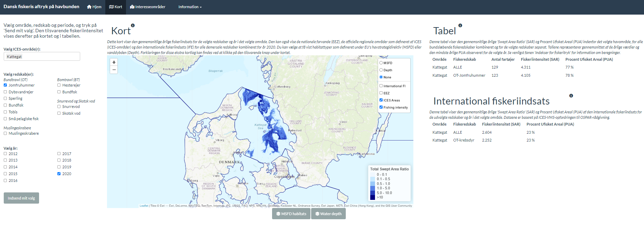
Task: Click the Water depth button
Action: tap(328, 214)
